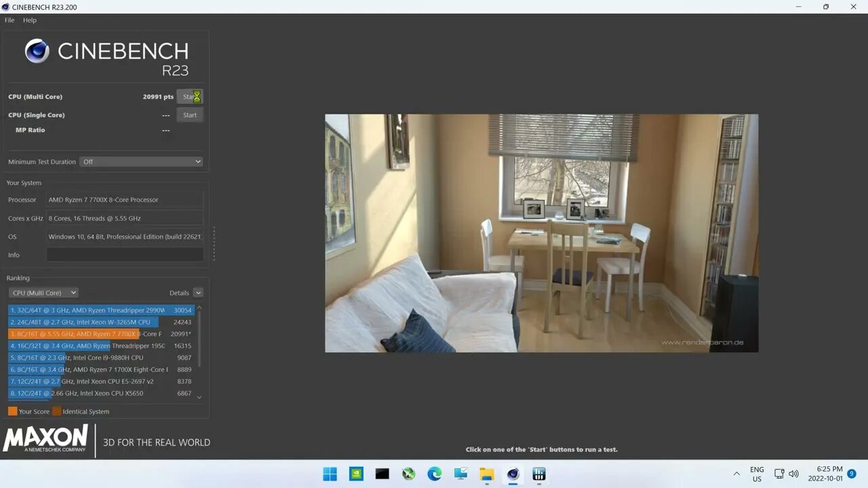Screen dimensions: 868x488
Task: Click the Processor name field
Action: (x=125, y=200)
